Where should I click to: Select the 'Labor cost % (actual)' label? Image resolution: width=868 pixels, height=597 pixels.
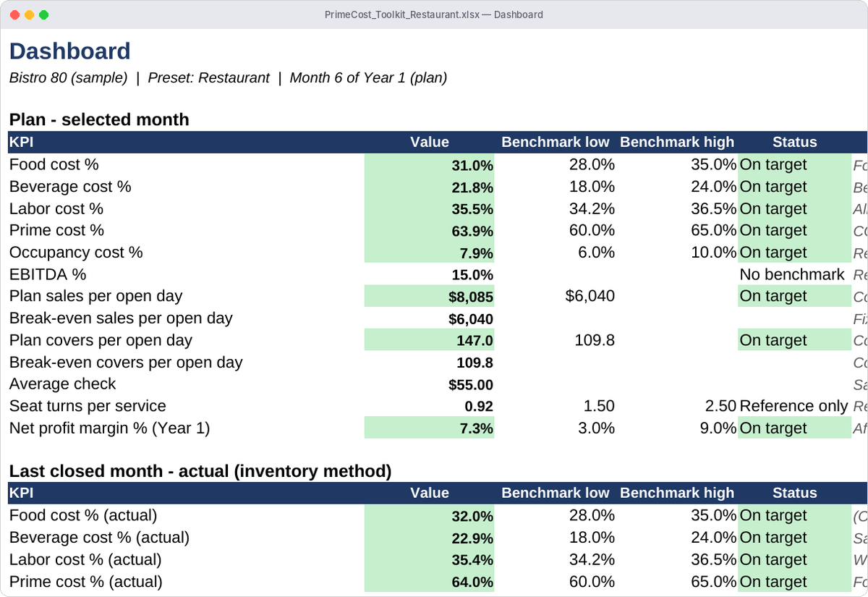[85, 560]
